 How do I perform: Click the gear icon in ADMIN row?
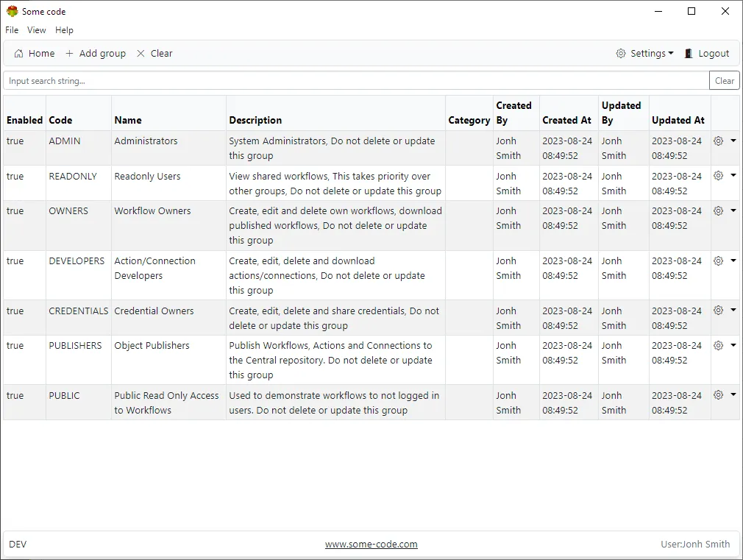pos(719,141)
